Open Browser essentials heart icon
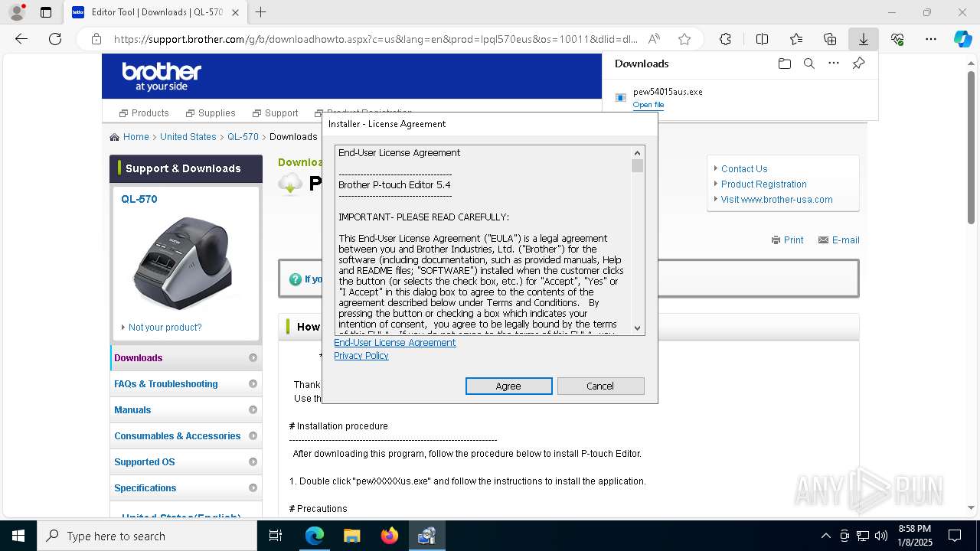 point(897,39)
